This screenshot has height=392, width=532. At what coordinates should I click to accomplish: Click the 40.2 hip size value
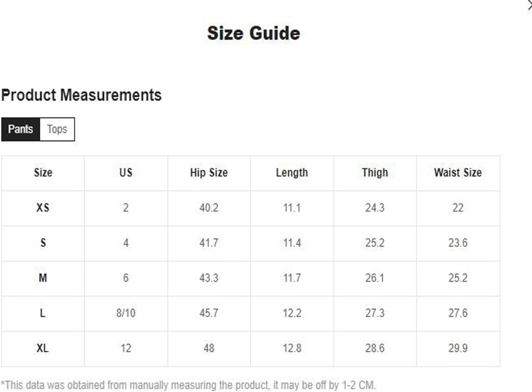pyautogui.click(x=209, y=208)
